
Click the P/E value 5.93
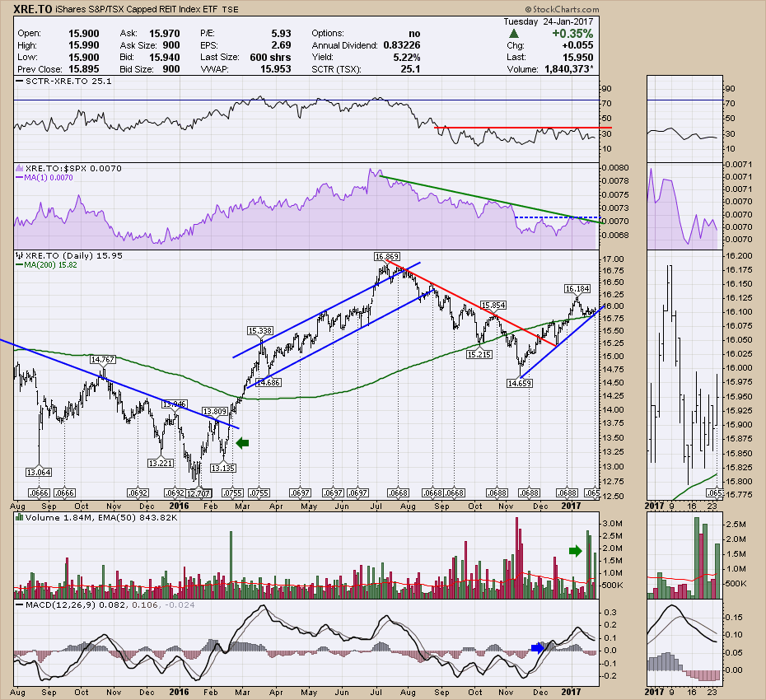[x=282, y=34]
